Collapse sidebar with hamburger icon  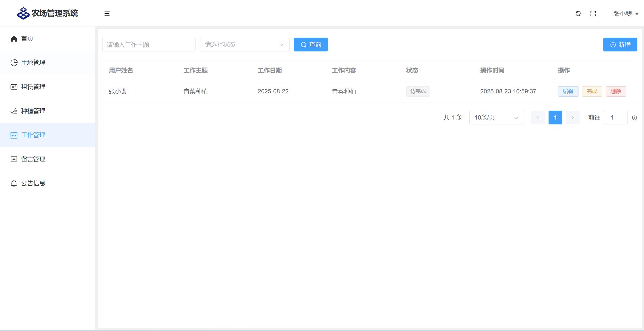pyautogui.click(x=107, y=14)
